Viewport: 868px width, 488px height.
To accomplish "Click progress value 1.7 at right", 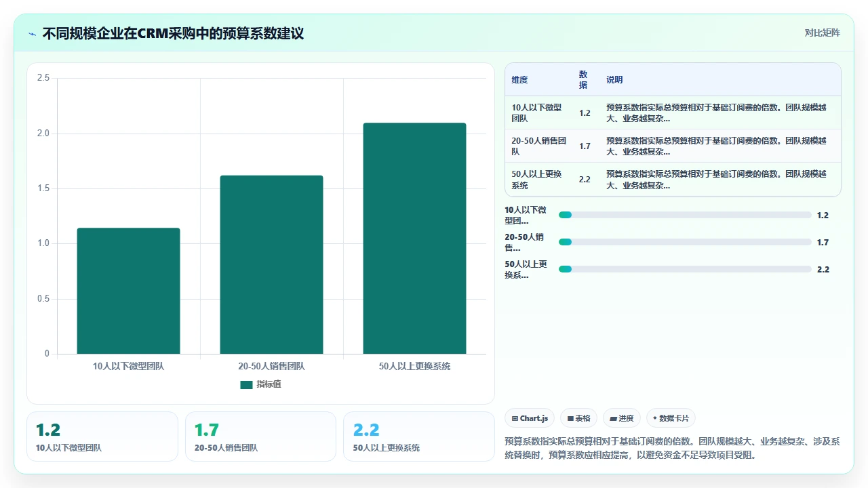I will pos(823,242).
